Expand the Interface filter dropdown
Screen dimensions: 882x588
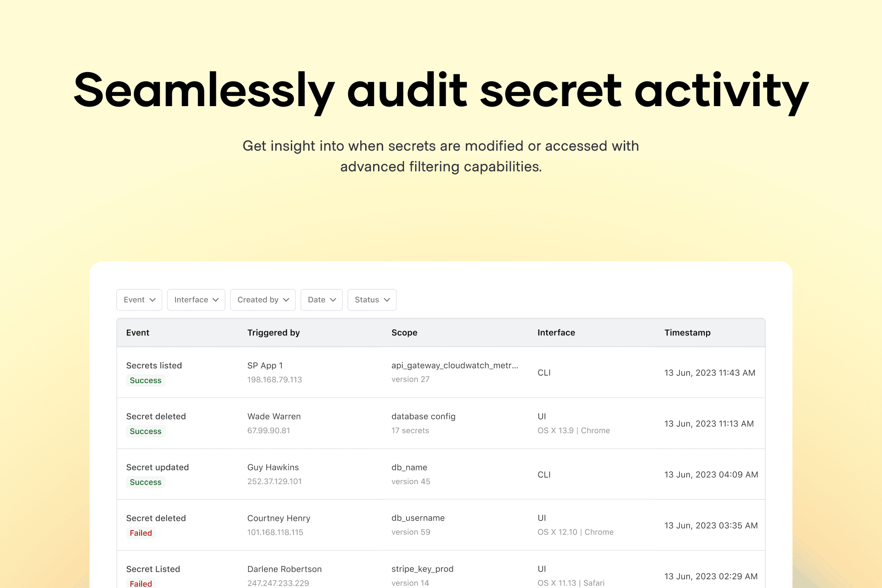[196, 300]
